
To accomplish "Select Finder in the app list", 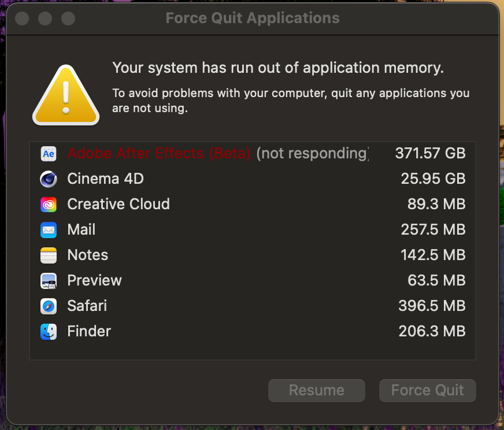I will pyautogui.click(x=88, y=331).
